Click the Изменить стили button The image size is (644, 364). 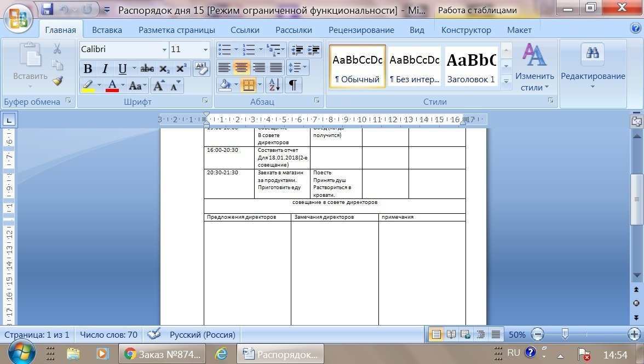coord(534,69)
